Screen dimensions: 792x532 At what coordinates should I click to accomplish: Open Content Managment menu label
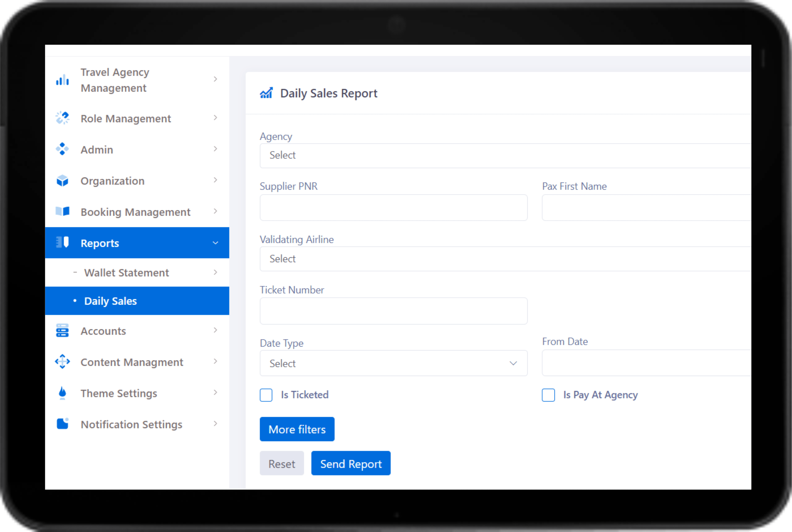[x=132, y=362]
